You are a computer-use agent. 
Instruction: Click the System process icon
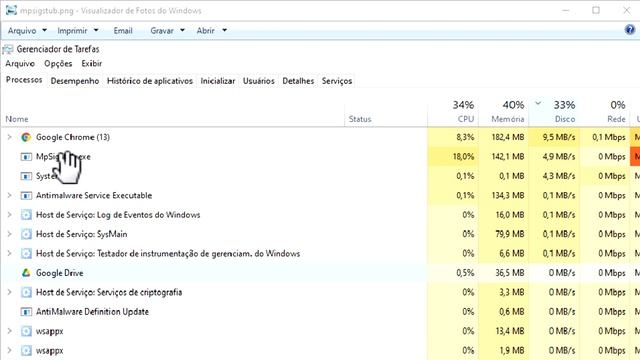coord(26,176)
